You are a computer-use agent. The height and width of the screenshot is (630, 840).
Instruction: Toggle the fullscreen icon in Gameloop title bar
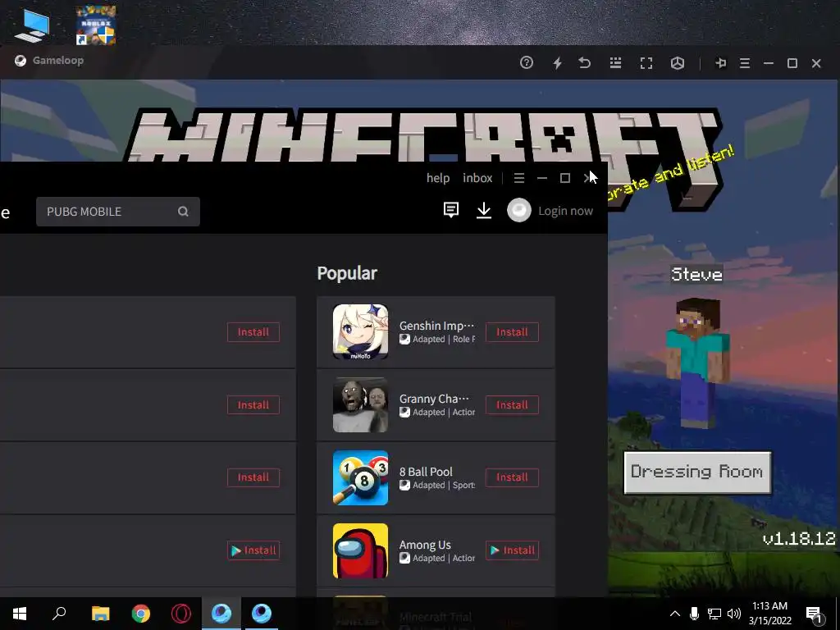coord(646,63)
